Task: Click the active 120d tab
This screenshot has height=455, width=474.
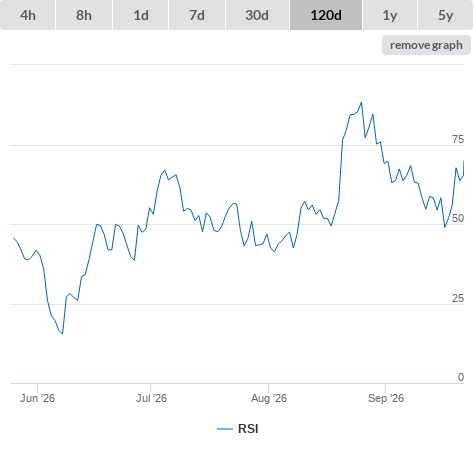Action: pyautogui.click(x=326, y=15)
